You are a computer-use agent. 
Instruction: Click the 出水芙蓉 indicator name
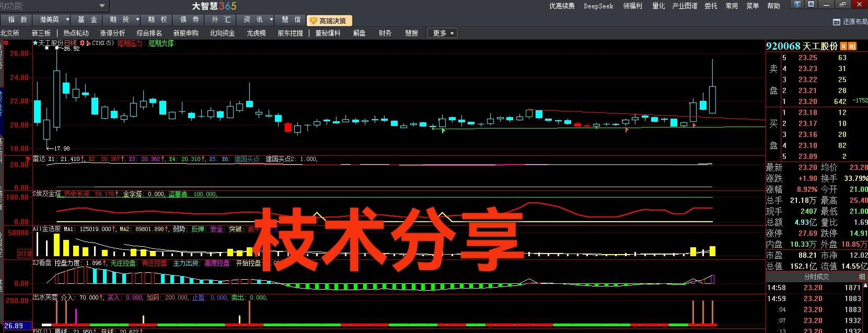pos(45,297)
